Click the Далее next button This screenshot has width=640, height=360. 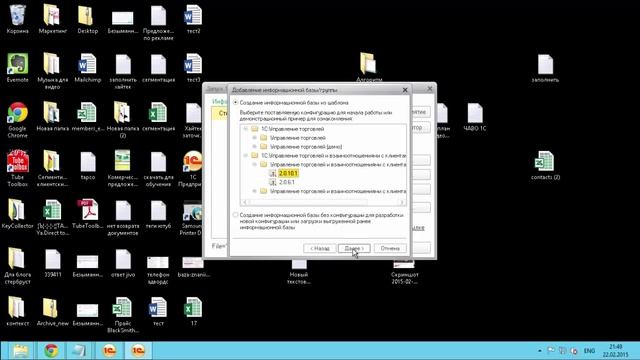tap(354, 248)
